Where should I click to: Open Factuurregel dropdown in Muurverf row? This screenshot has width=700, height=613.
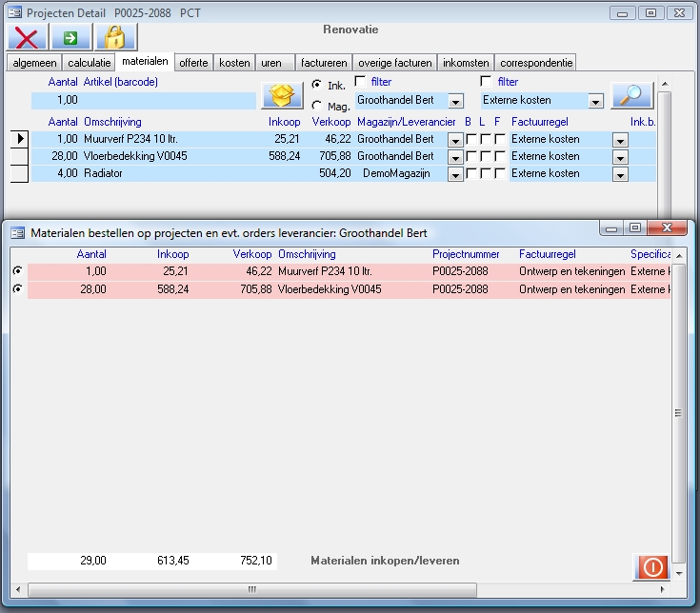(620, 141)
